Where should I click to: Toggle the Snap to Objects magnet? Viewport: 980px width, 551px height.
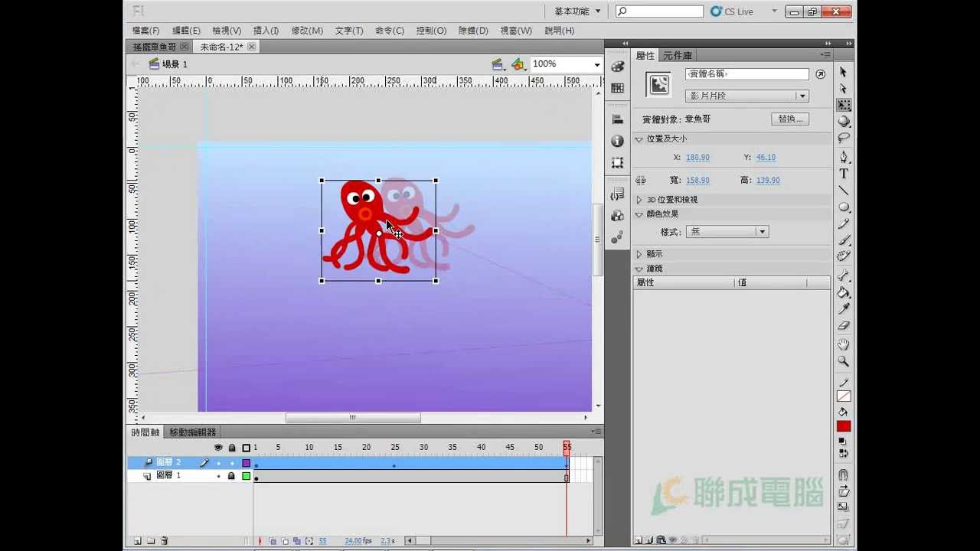pyautogui.click(x=844, y=474)
